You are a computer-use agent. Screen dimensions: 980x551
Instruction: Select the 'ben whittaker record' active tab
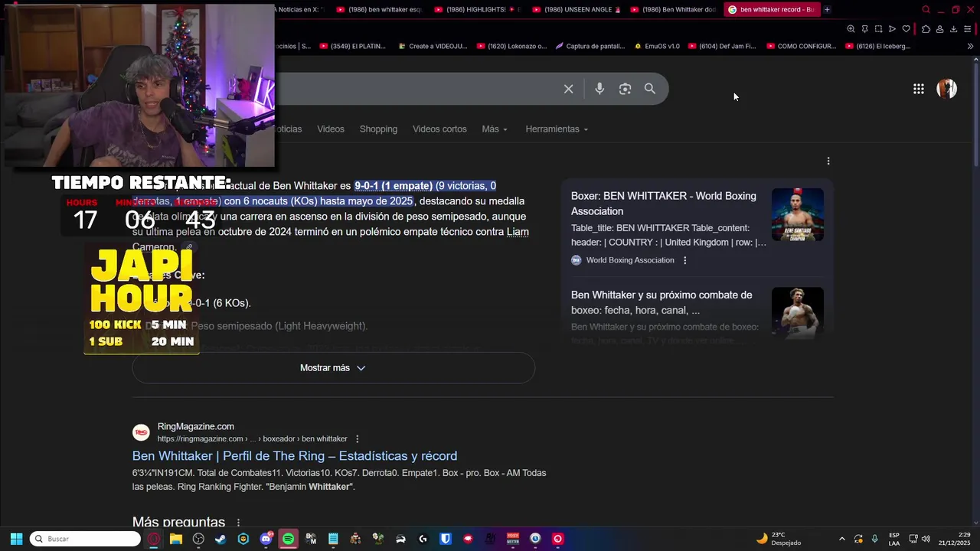coord(771,9)
